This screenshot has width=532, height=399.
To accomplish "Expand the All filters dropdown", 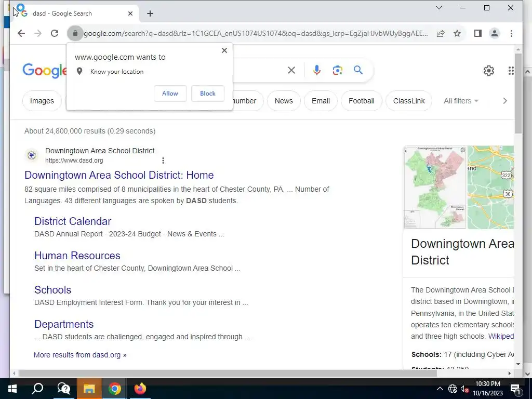I will point(461,101).
